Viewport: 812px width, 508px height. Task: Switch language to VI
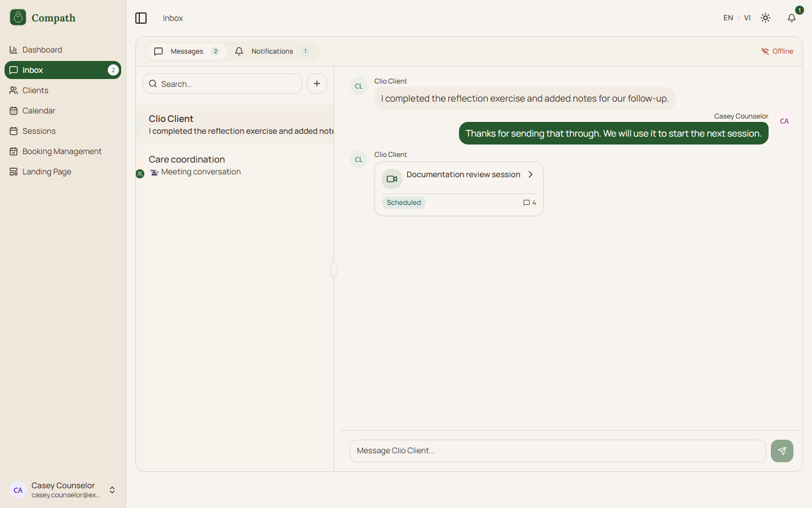[x=747, y=18]
